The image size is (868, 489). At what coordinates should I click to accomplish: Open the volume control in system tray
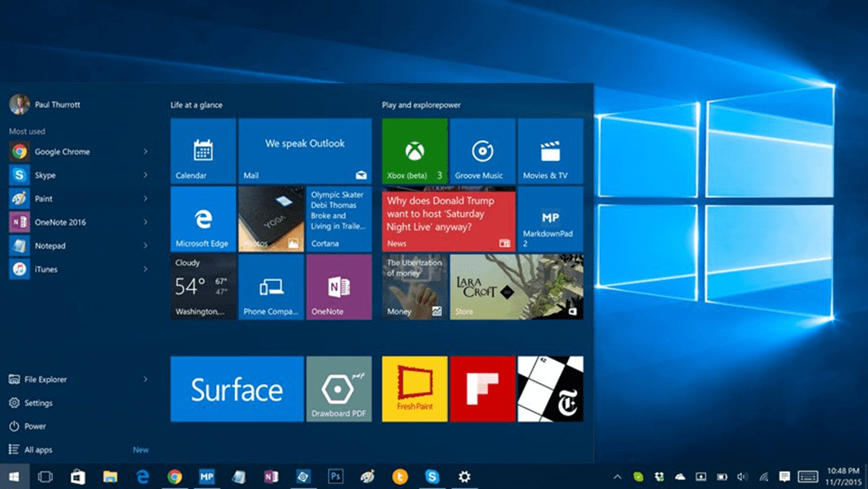[742, 477]
